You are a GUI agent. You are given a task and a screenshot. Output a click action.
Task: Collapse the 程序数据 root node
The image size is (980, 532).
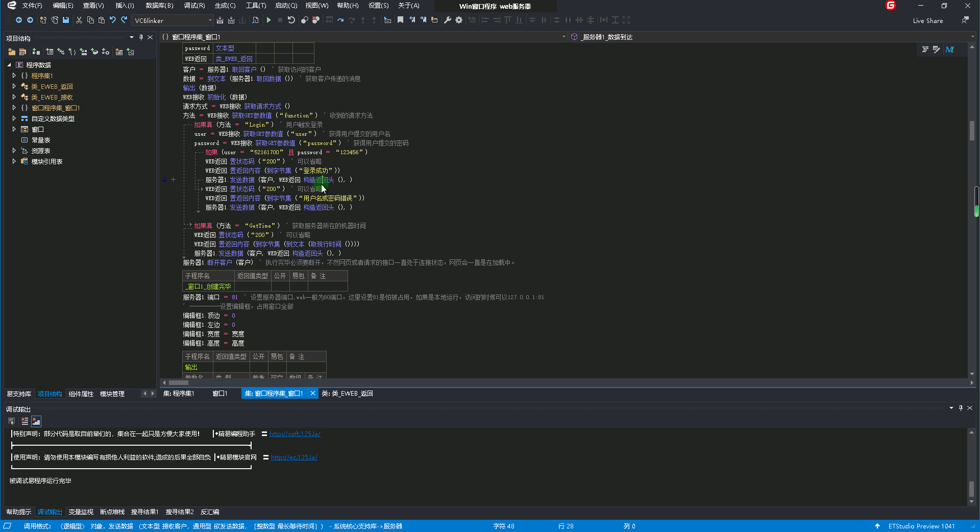9,65
